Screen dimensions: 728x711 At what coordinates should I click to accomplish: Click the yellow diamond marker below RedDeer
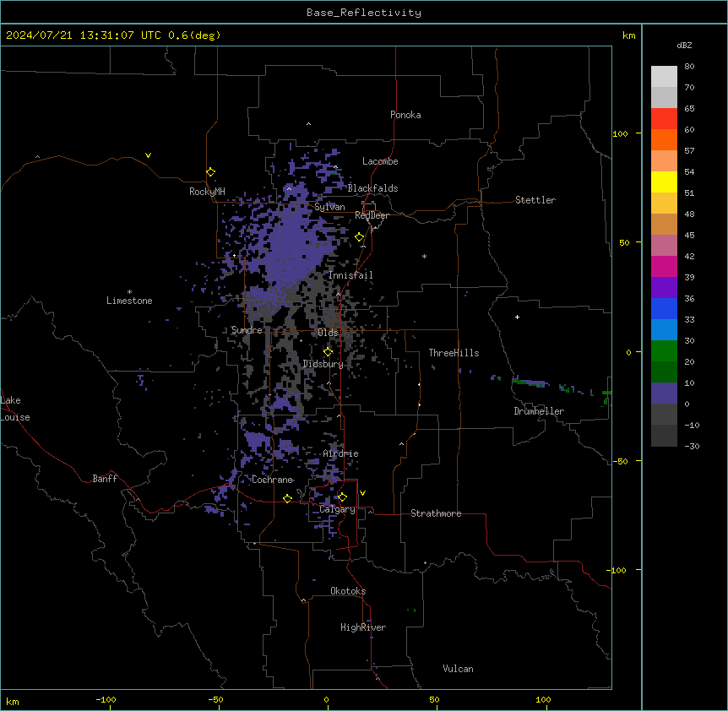click(x=360, y=237)
